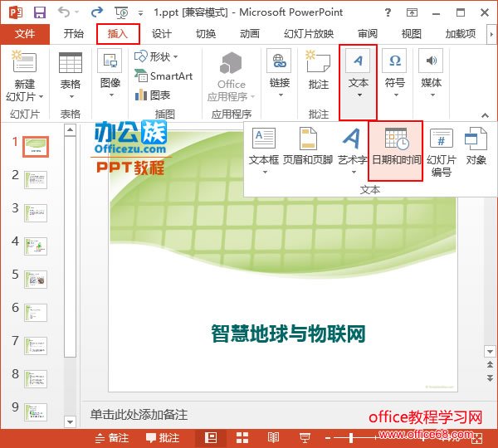Image resolution: width=498 pixels, height=448 pixels.
Task: Click the Save icon in quick access toolbar
Action: [40, 12]
